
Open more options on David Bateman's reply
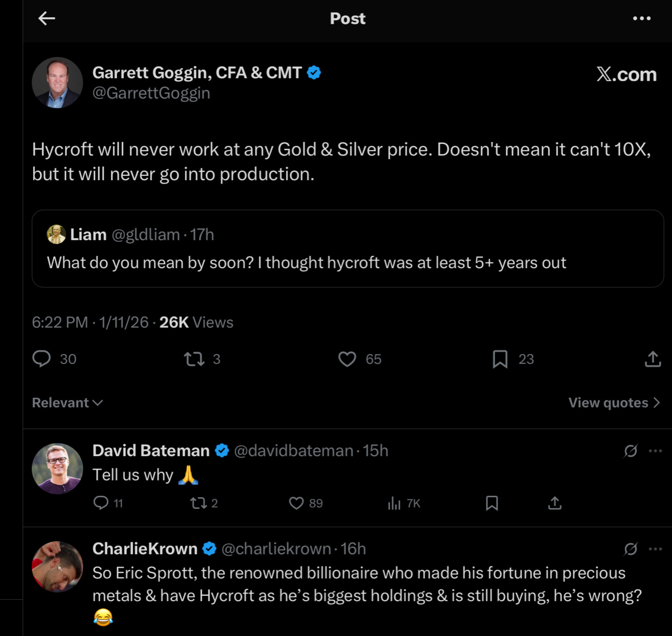(656, 451)
